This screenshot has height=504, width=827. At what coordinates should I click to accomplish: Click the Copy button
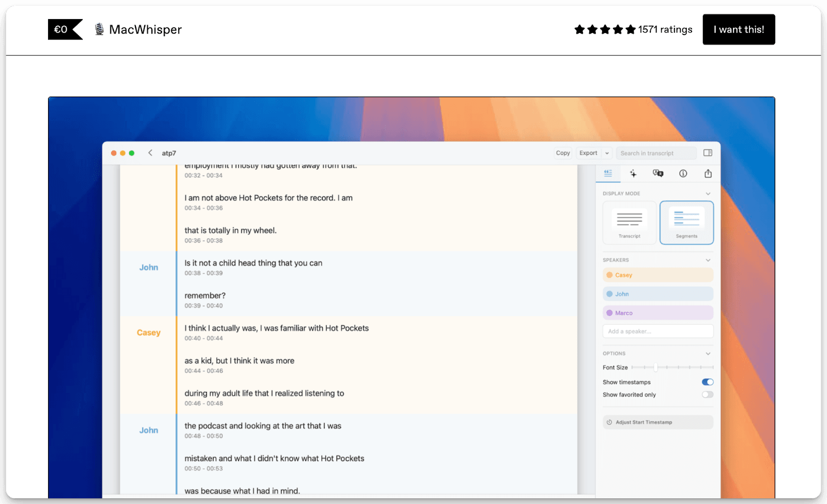563,153
